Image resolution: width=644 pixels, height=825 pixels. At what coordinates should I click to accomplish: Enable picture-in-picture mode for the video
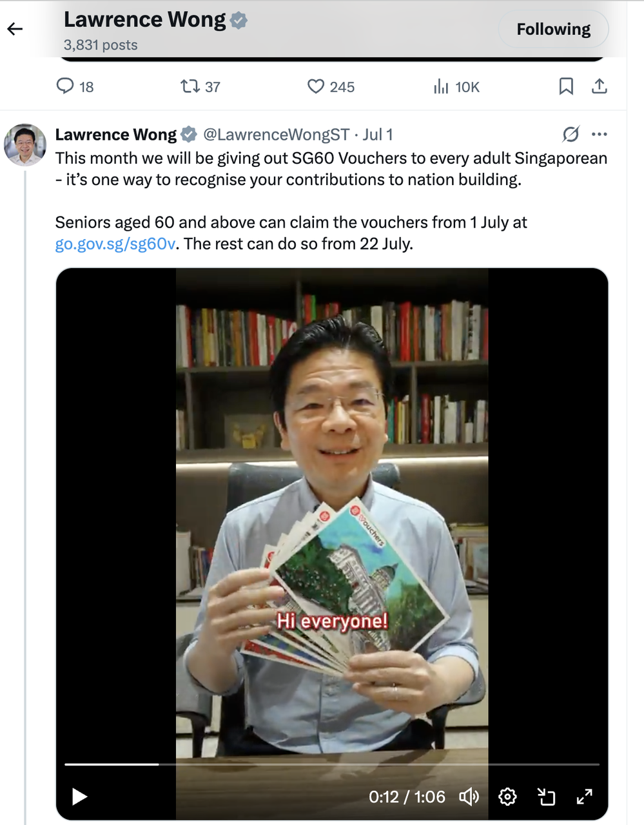546,797
